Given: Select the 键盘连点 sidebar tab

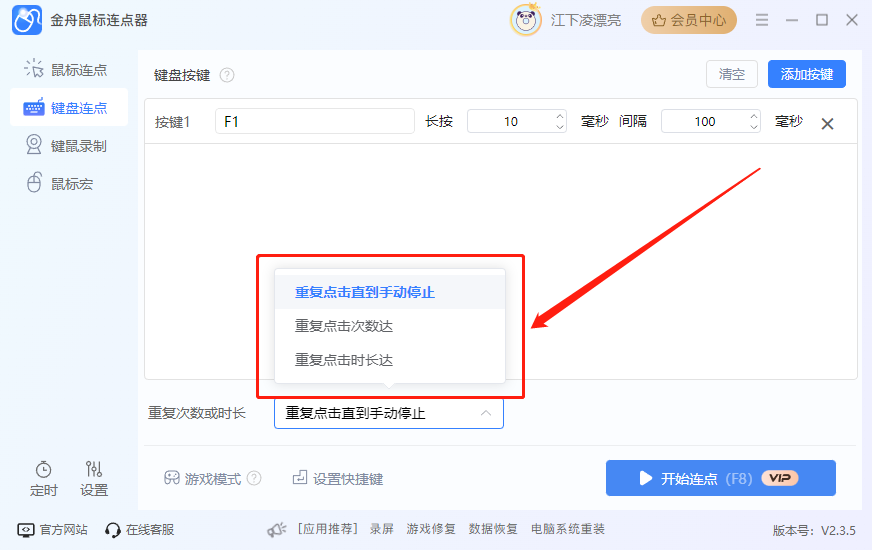Looking at the screenshot, I should click(x=69, y=107).
